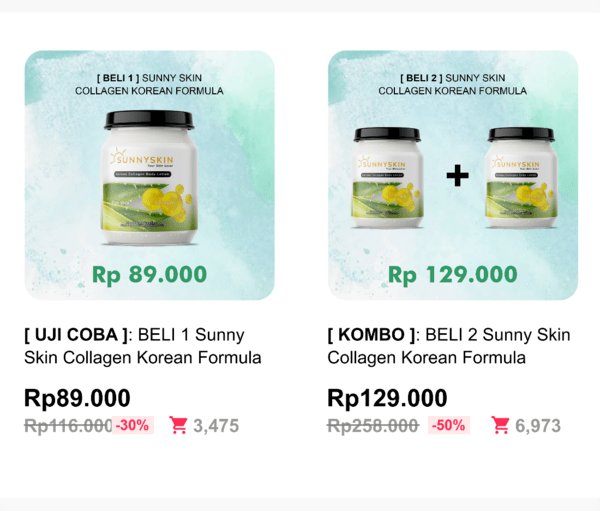Click the green Rp 89.000 banner text

[x=149, y=274]
